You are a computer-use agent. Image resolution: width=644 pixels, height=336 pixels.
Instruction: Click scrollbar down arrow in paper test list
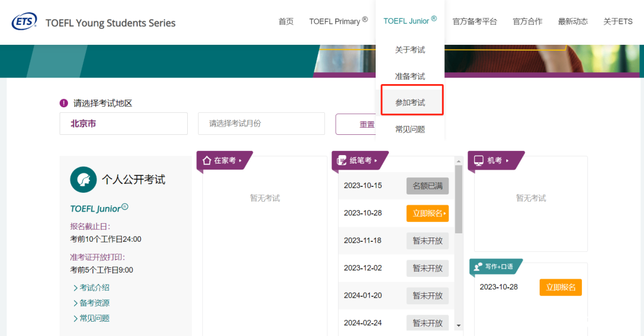[x=459, y=325]
